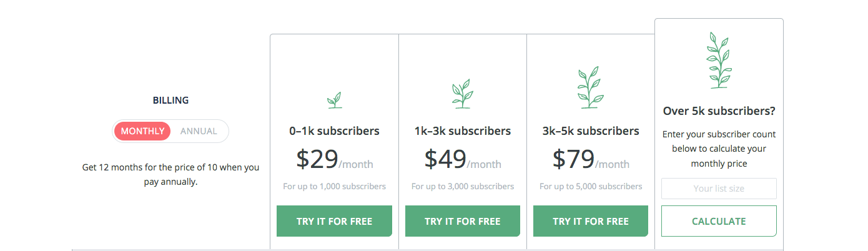Screen dimensions: 868x251
Task: Click the Over 5k subscribers? heading
Action: coord(719,111)
